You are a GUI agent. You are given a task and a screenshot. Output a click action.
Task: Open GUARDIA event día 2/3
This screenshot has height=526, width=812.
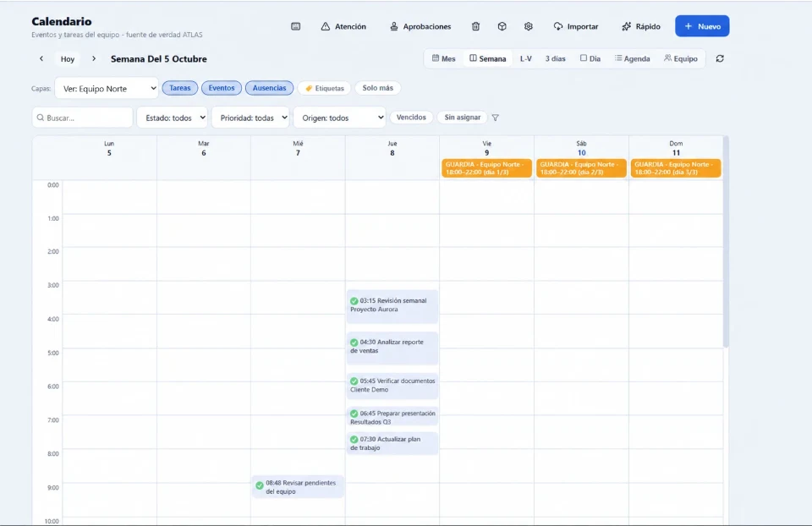[x=581, y=168]
